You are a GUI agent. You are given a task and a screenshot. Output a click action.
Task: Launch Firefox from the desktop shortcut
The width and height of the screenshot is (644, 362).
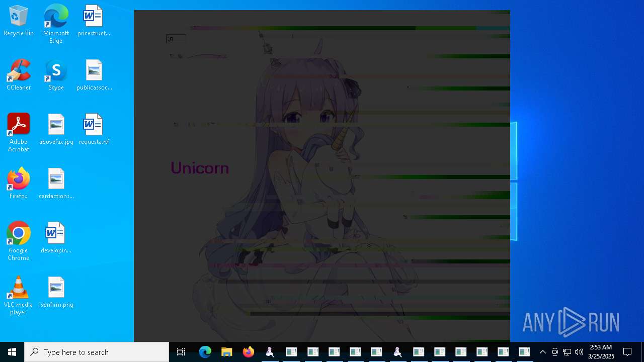point(19,184)
